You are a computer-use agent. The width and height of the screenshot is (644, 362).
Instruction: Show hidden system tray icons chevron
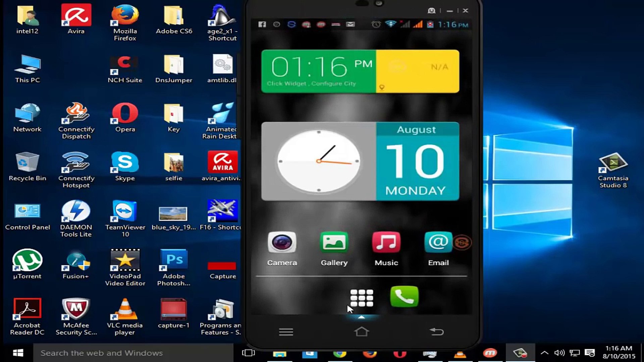(544, 353)
